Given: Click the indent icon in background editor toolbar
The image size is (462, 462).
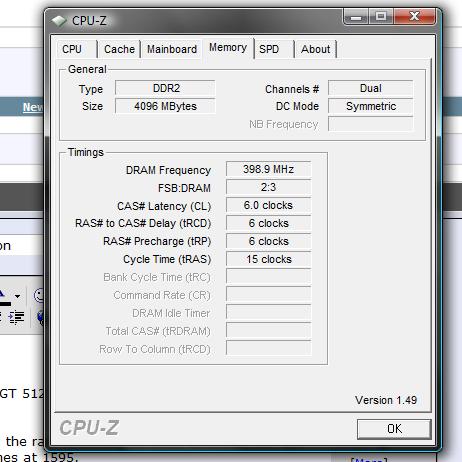Looking at the screenshot, I should point(16,317).
